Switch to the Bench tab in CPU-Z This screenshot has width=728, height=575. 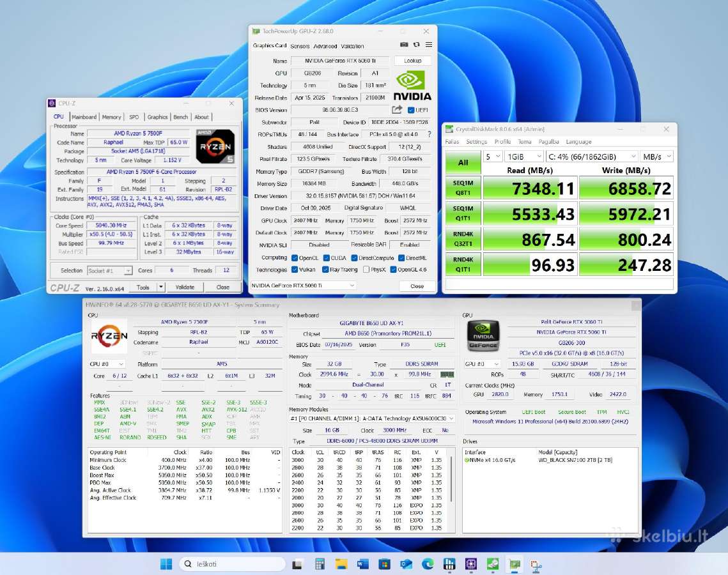(x=181, y=117)
